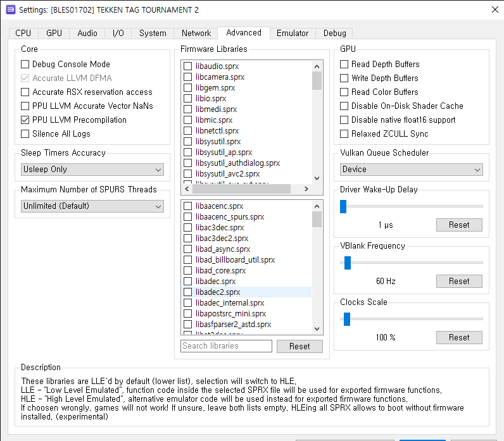The width and height of the screenshot is (504, 441).
Task: Go to the Network tab
Action: tap(196, 33)
